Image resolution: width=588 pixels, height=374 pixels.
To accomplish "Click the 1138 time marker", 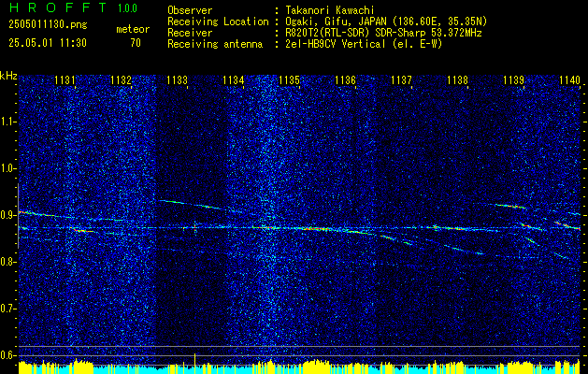I will coord(457,79).
